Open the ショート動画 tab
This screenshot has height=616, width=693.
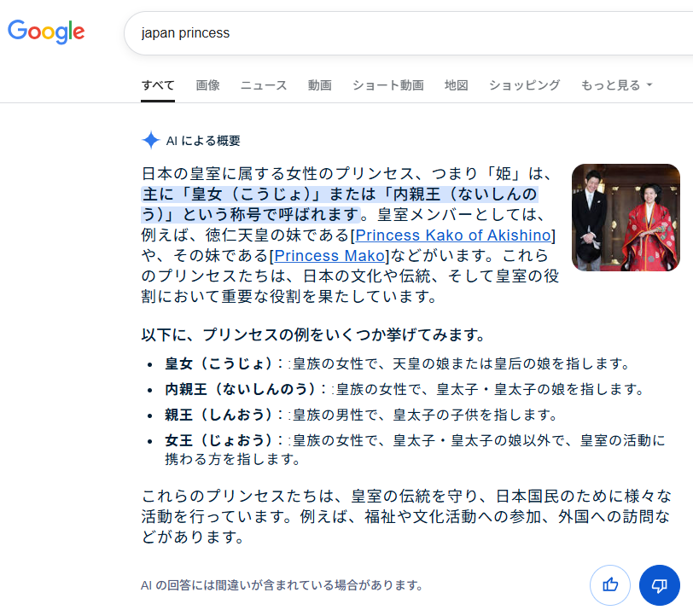pos(388,84)
